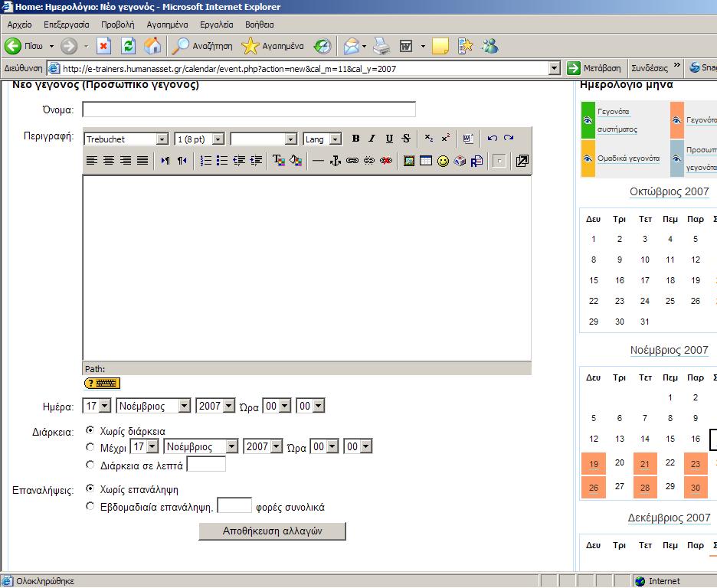This screenshot has height=588, width=717.
Task: Click the Μετάβαση go button
Action: point(594,69)
